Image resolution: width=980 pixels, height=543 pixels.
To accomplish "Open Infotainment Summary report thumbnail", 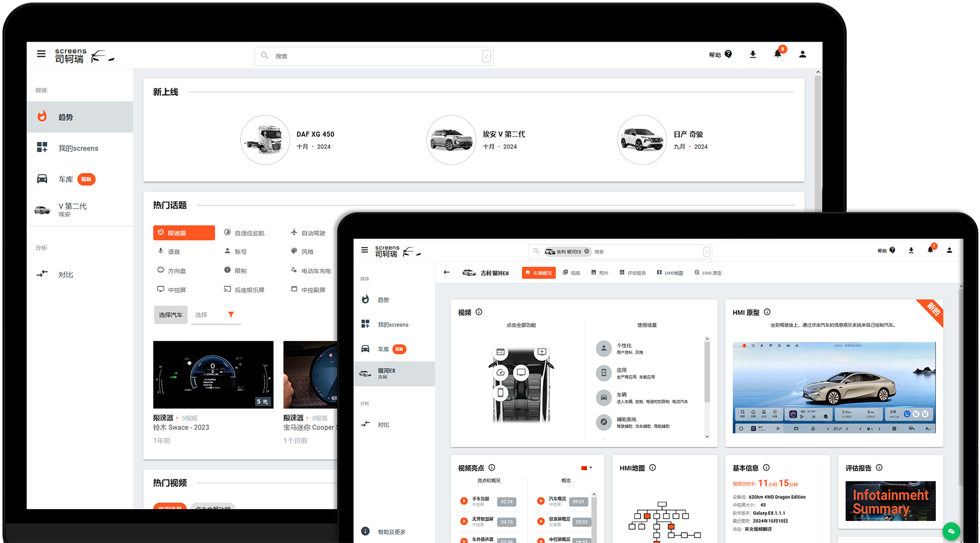I will click(890, 501).
